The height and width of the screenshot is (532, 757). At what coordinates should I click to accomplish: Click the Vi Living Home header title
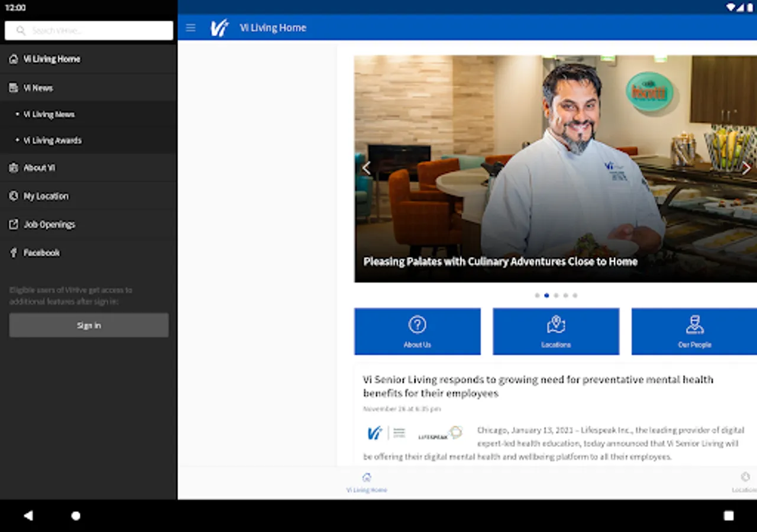(273, 28)
